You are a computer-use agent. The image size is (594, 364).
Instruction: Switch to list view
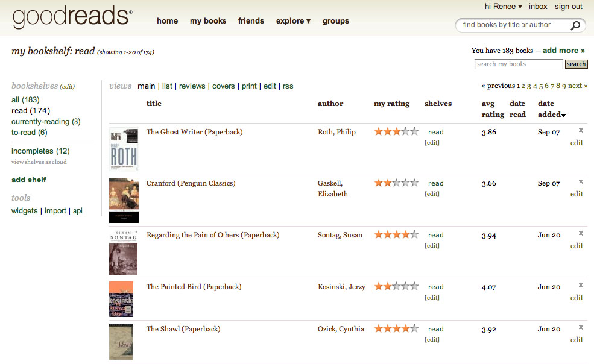(x=167, y=86)
